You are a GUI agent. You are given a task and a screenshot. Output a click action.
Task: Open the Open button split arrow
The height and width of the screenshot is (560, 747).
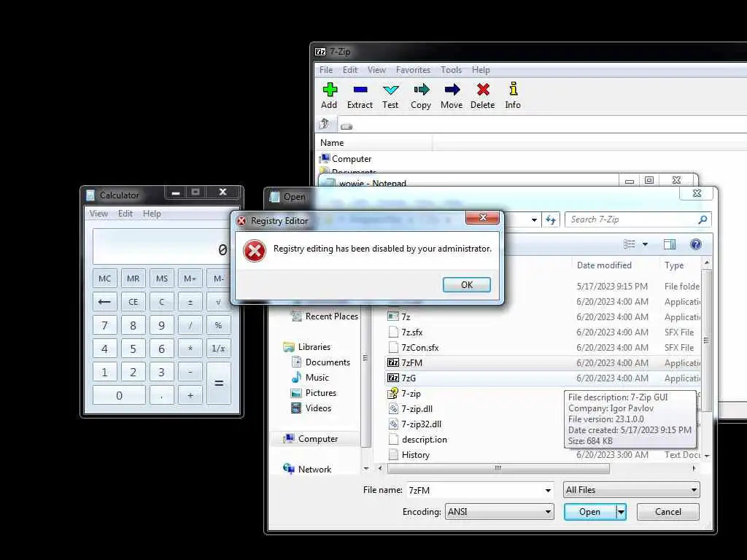click(x=621, y=512)
